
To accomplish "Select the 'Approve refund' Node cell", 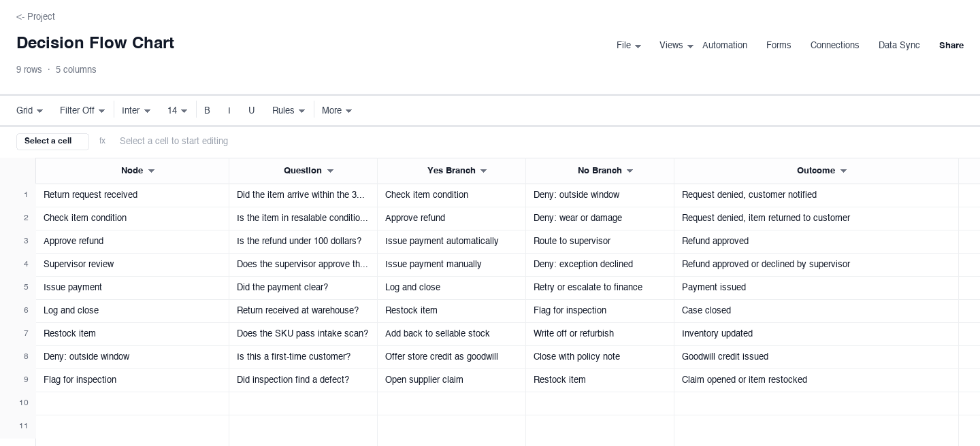I will tap(132, 241).
